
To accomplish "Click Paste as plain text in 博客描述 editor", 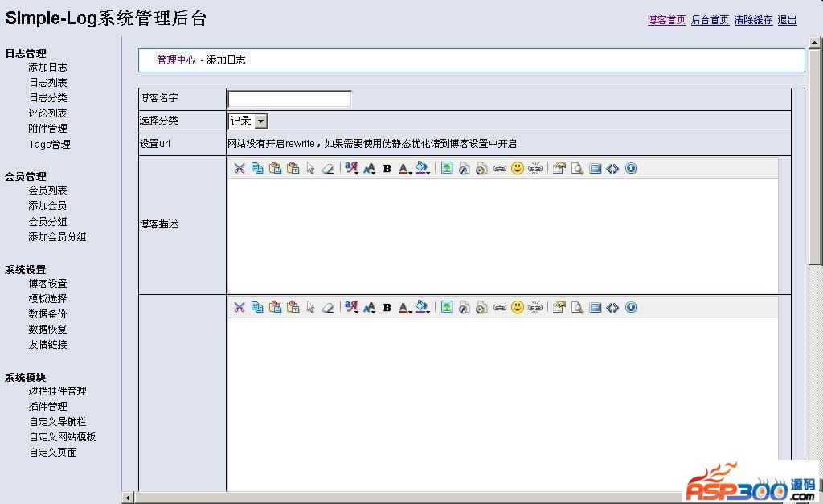I will pyautogui.click(x=293, y=168).
